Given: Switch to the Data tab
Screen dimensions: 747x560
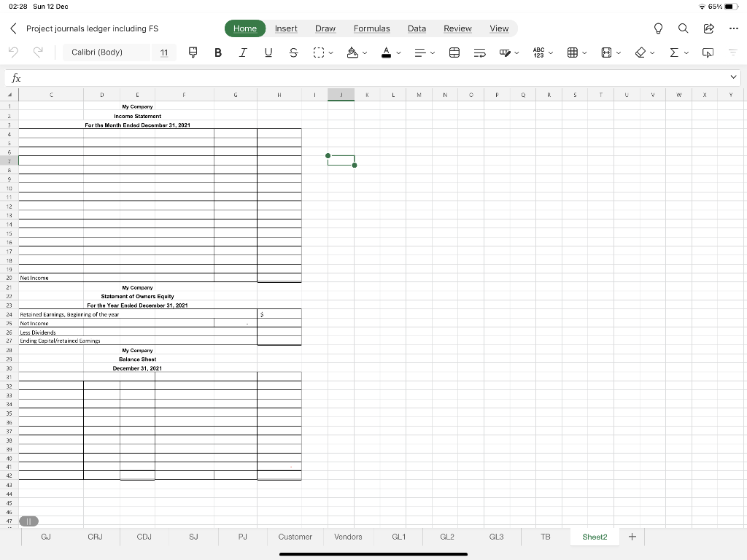Looking at the screenshot, I should (417, 28).
